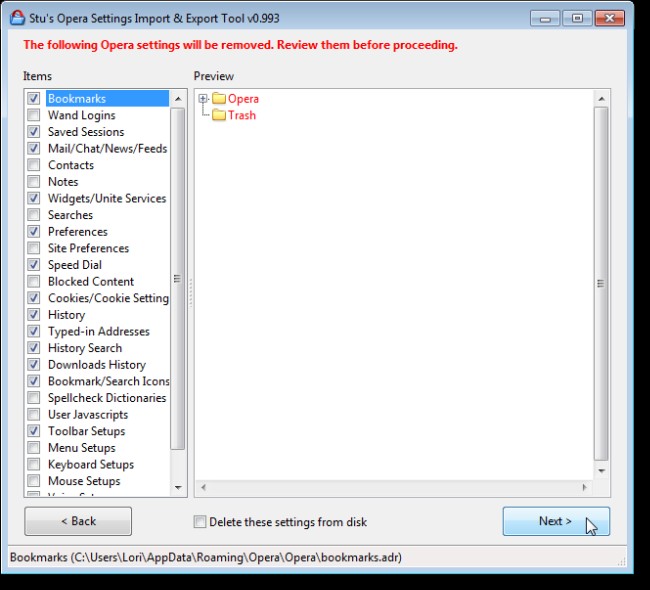The image size is (650, 590).
Task: Select the Wand Logins list item
Action: coord(82,115)
